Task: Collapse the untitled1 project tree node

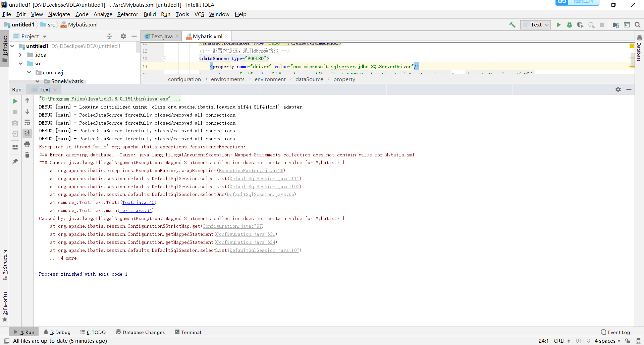Action: [x=12, y=46]
